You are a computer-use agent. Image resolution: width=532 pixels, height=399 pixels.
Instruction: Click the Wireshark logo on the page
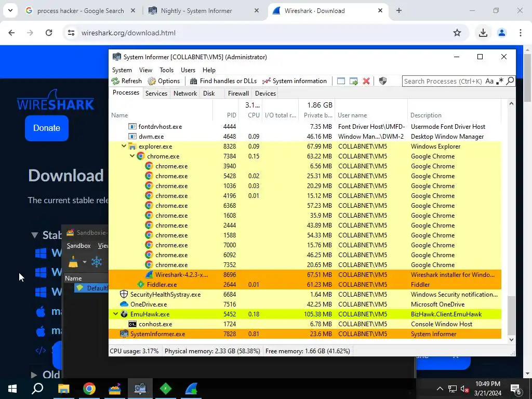pos(55,100)
